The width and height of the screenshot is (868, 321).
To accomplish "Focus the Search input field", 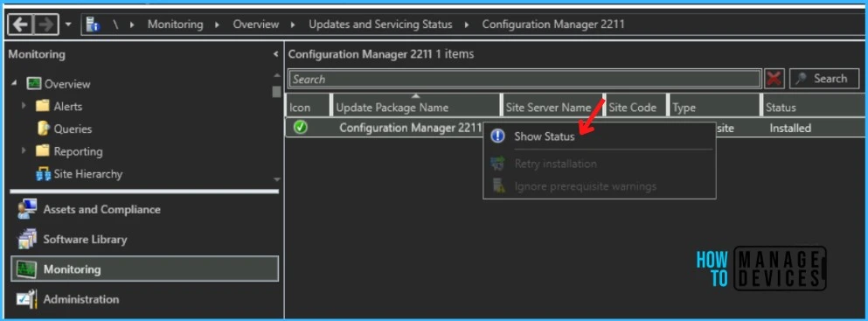I will [x=524, y=79].
